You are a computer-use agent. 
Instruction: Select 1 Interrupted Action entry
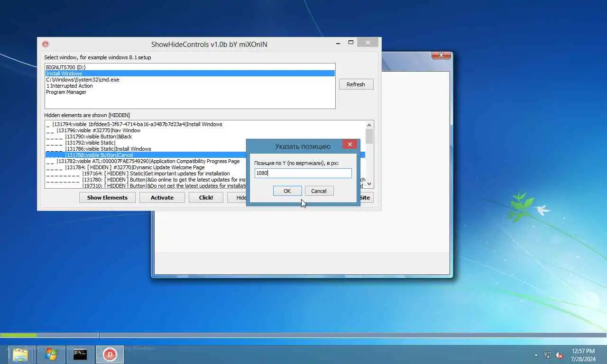tap(190, 86)
